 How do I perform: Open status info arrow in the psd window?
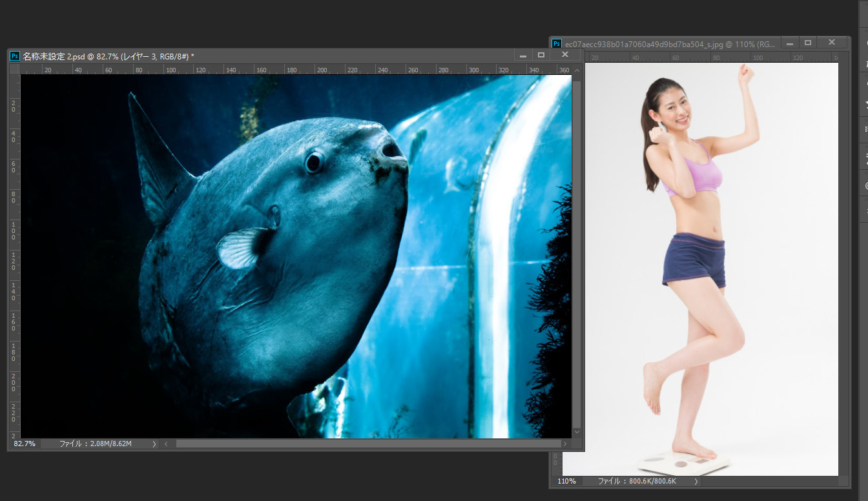(154, 444)
